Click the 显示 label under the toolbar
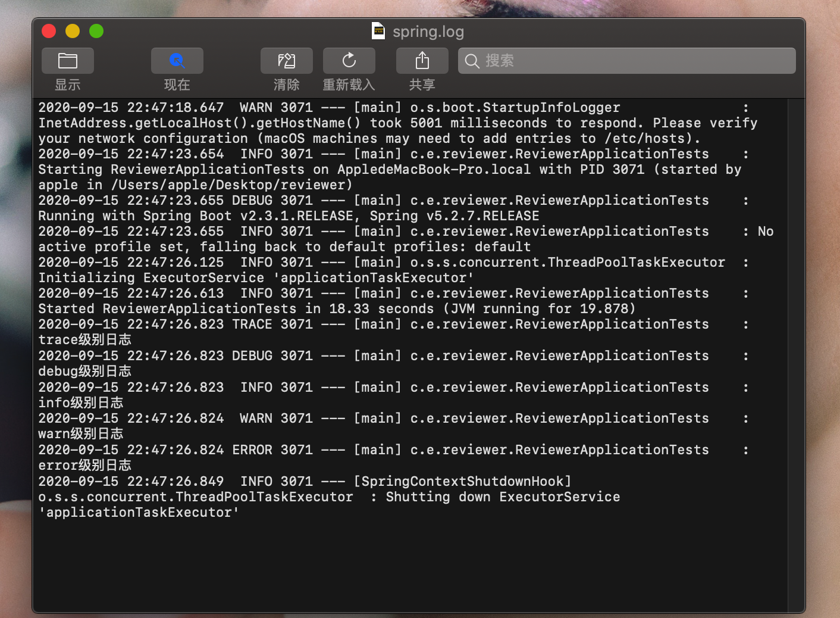The image size is (840, 618). [x=68, y=85]
